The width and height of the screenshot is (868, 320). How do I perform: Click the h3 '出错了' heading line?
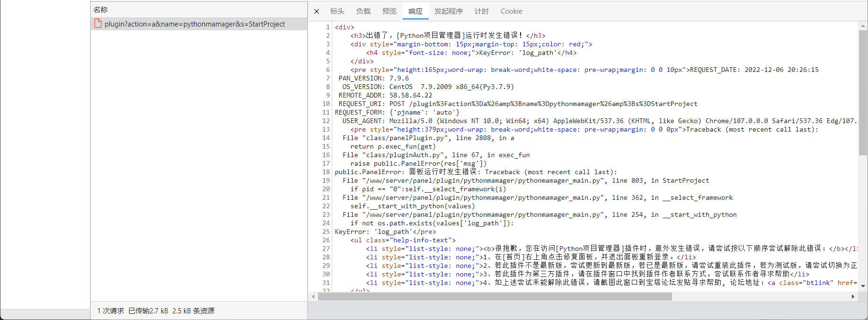tap(448, 36)
